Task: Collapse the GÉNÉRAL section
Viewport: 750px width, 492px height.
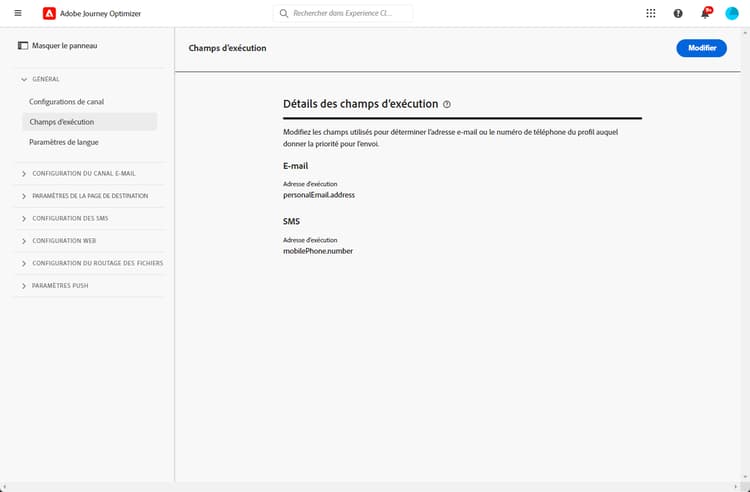Action: point(24,79)
